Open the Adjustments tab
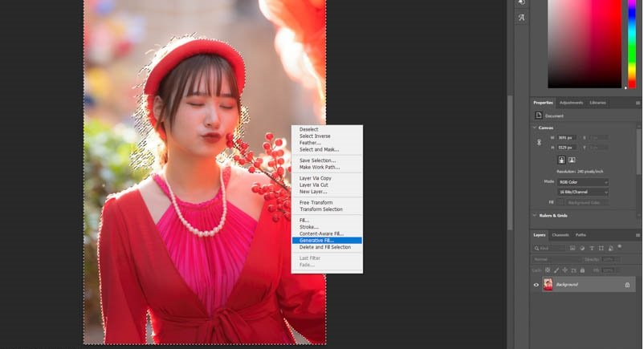644x349 pixels. point(571,103)
